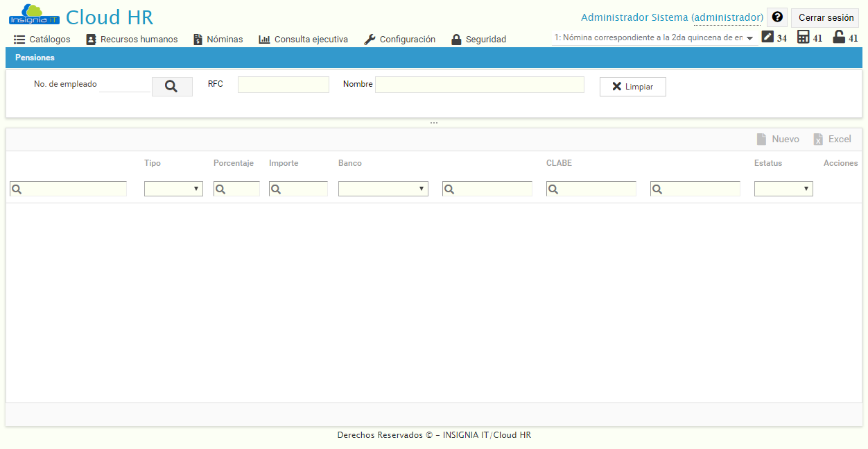The image size is (868, 449).
Task: Open Consulta ejecutiva chart icon
Action: [265, 39]
